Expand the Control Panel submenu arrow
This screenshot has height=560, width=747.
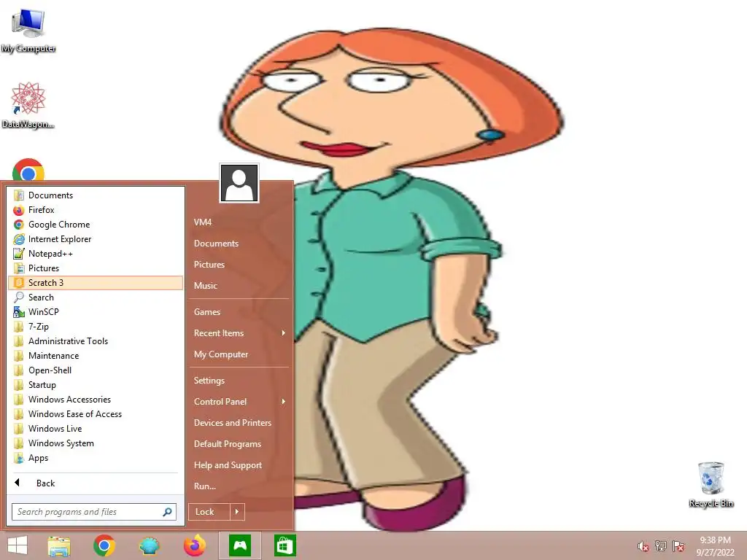click(x=284, y=402)
